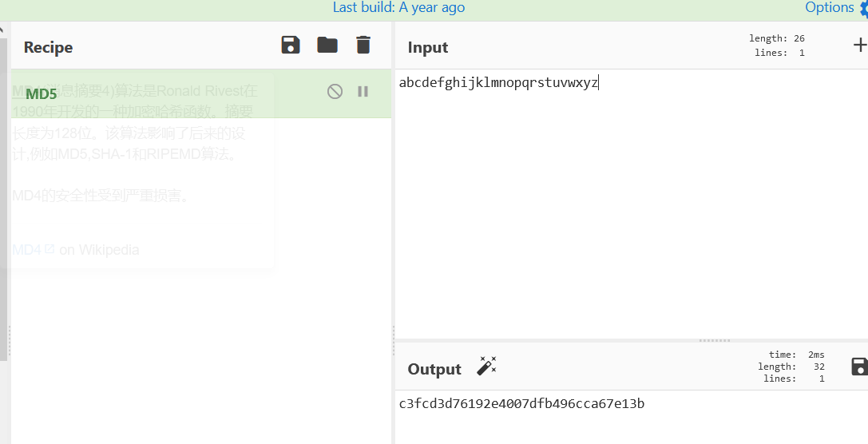
Task: Save the current recipe
Action: pos(291,45)
